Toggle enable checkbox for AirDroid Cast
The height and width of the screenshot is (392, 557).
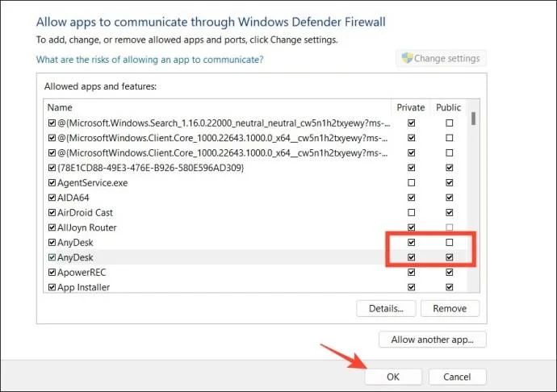(52, 212)
